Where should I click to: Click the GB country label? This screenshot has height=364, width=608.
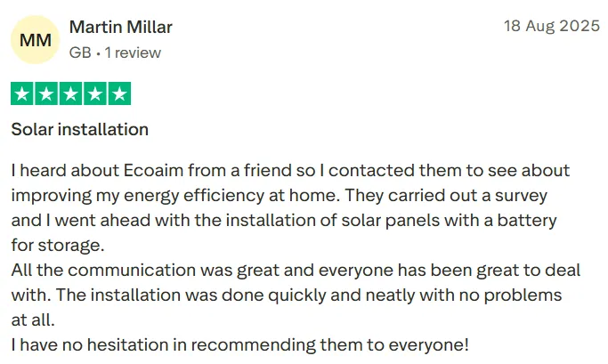click(80, 53)
